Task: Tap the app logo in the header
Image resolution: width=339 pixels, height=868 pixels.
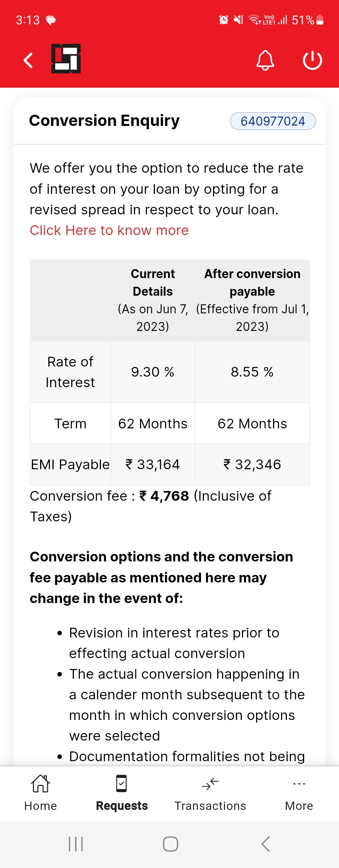Action: [x=66, y=59]
